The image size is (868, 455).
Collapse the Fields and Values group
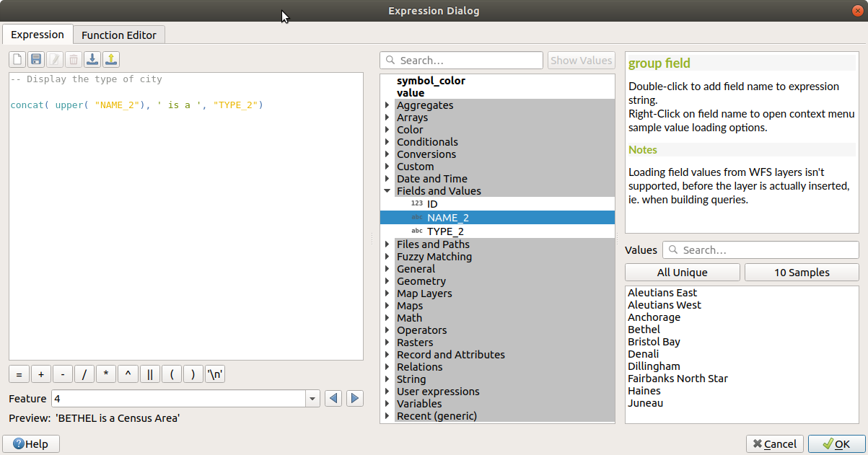point(387,191)
